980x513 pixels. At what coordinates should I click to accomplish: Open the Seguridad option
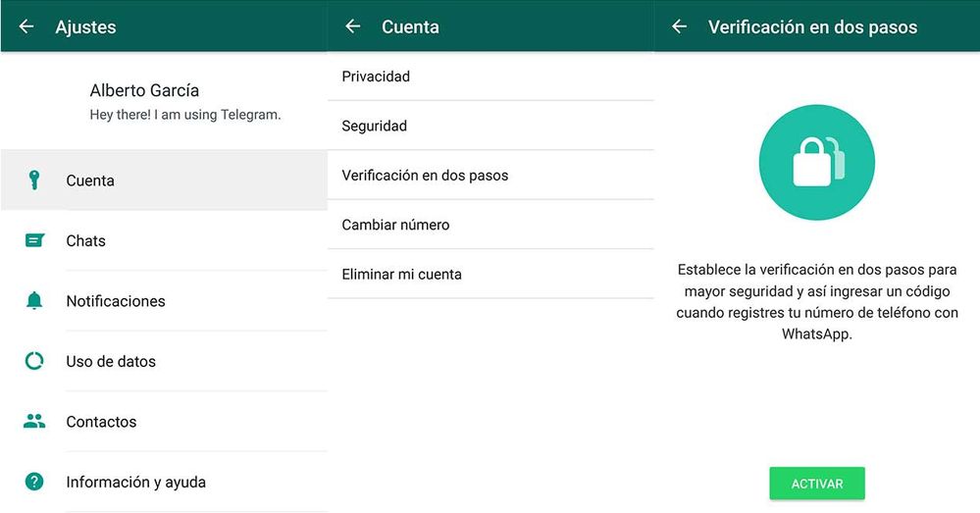[x=374, y=126]
